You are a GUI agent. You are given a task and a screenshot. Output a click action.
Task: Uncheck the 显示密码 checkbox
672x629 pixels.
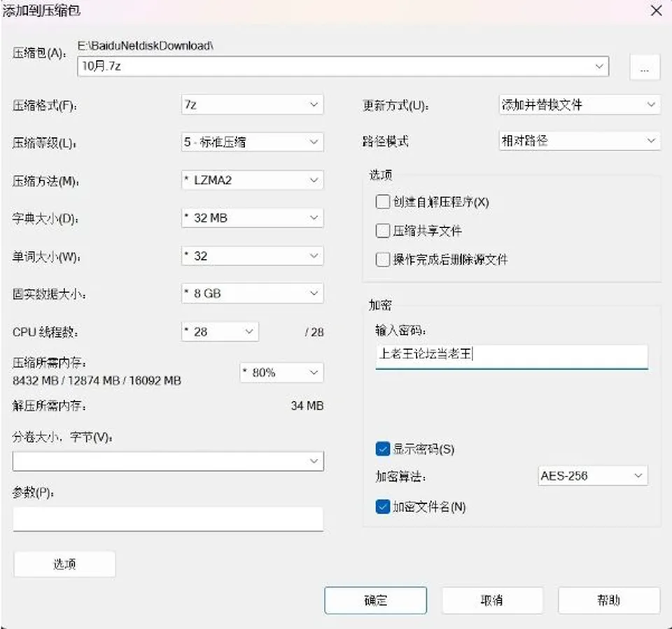click(382, 449)
